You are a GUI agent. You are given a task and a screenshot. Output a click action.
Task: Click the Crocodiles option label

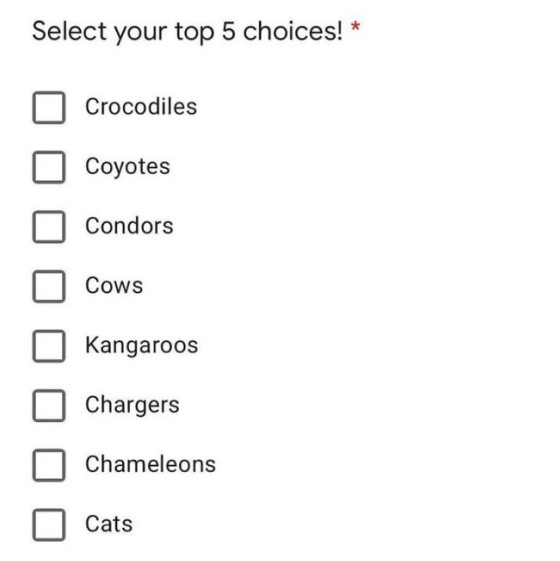141,106
